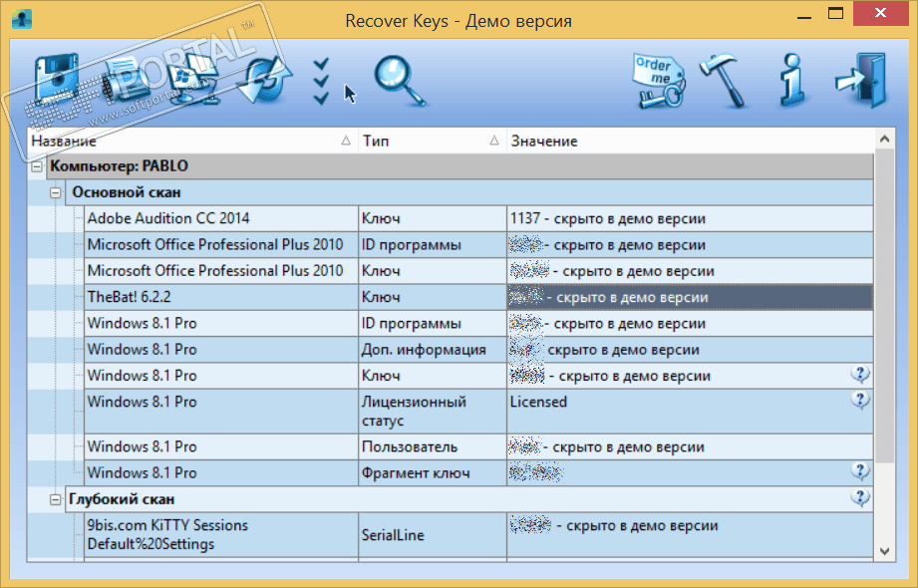Maximize the Recover Keys window
This screenshot has width=918, height=588.
click(836, 14)
